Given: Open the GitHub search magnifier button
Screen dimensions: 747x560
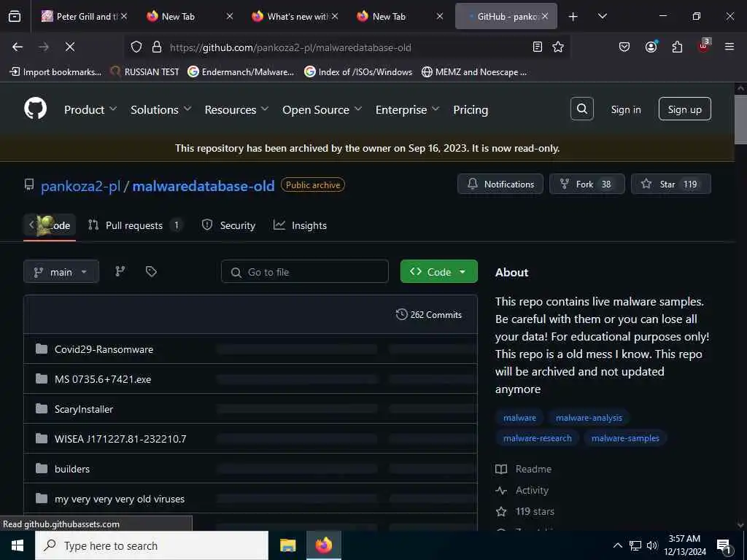Looking at the screenshot, I should click(581, 109).
